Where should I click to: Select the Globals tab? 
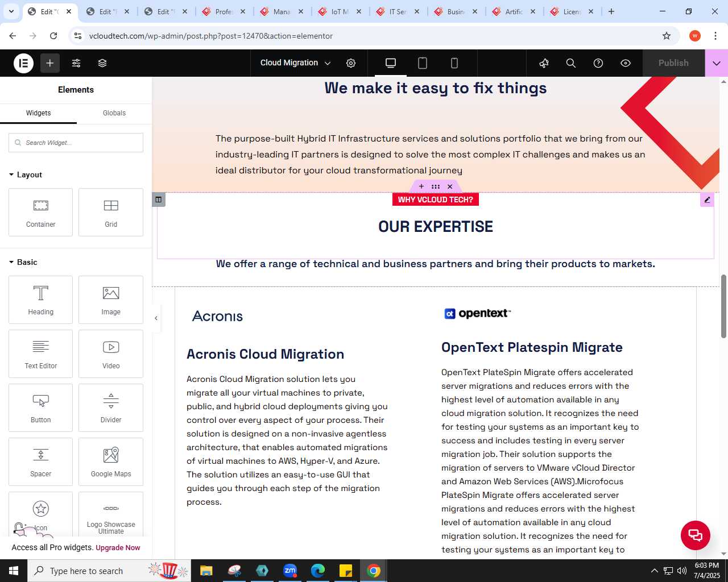(114, 113)
